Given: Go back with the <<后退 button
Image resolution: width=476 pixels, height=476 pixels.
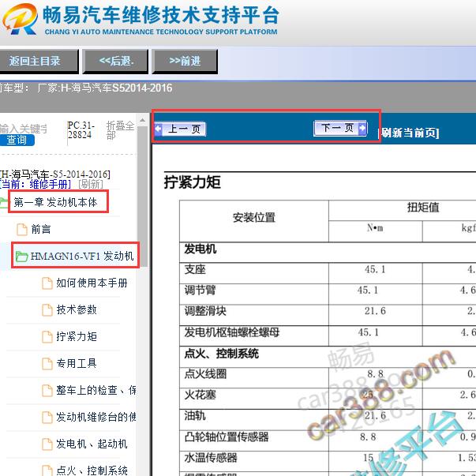Looking at the screenshot, I should click(x=115, y=62).
